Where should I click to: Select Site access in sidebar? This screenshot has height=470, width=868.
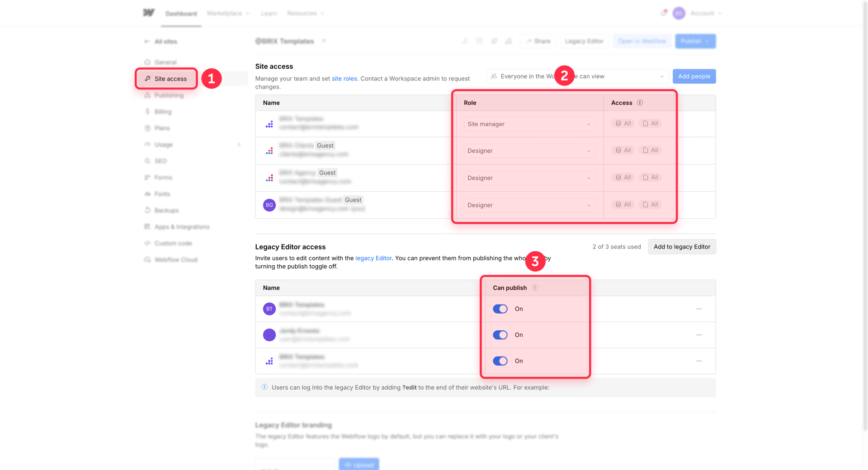pos(166,79)
